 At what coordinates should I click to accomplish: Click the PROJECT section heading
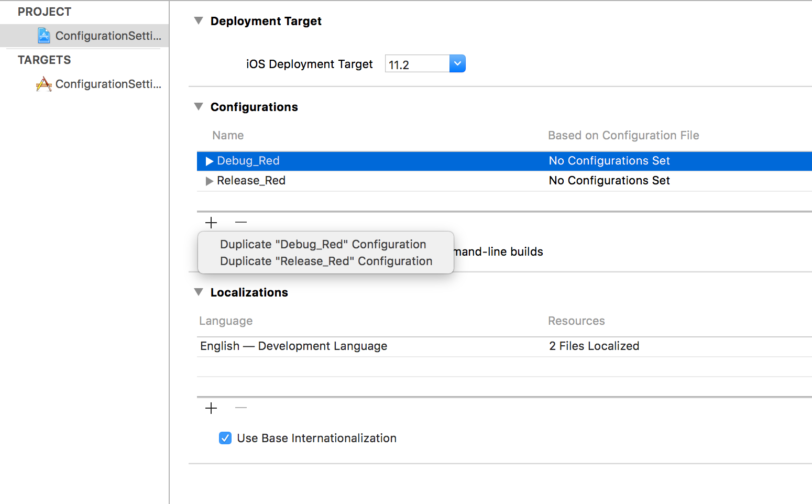click(45, 12)
